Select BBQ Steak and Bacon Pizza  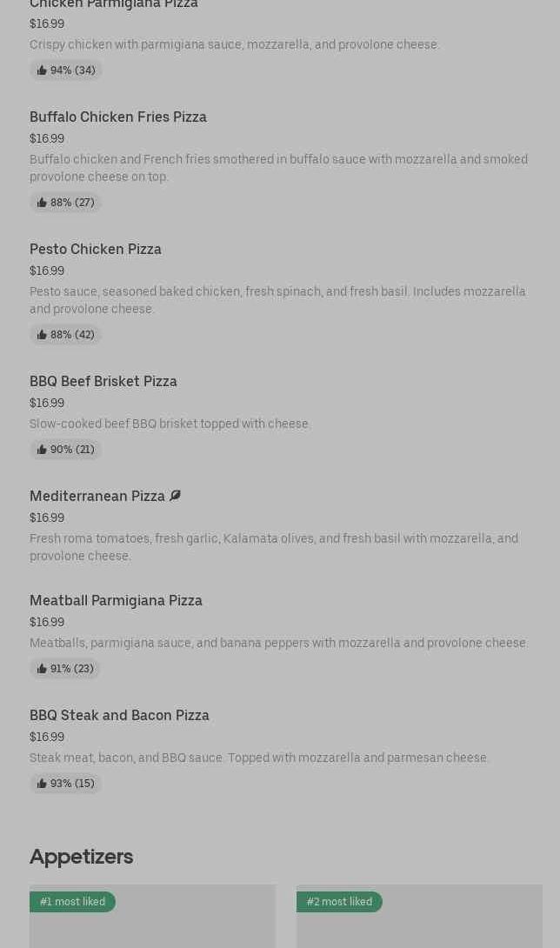[119, 715]
